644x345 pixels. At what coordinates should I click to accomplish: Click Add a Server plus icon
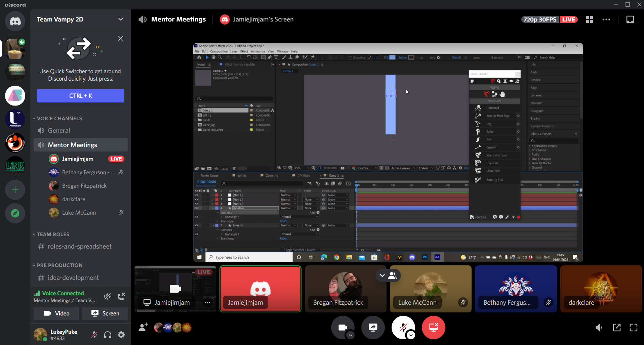click(x=15, y=190)
